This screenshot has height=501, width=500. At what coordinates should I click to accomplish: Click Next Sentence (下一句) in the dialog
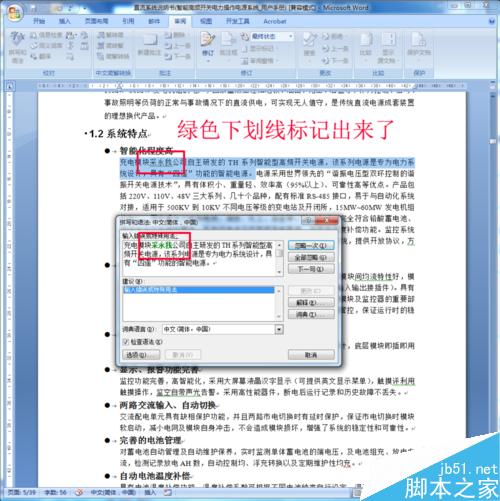pyautogui.click(x=311, y=269)
